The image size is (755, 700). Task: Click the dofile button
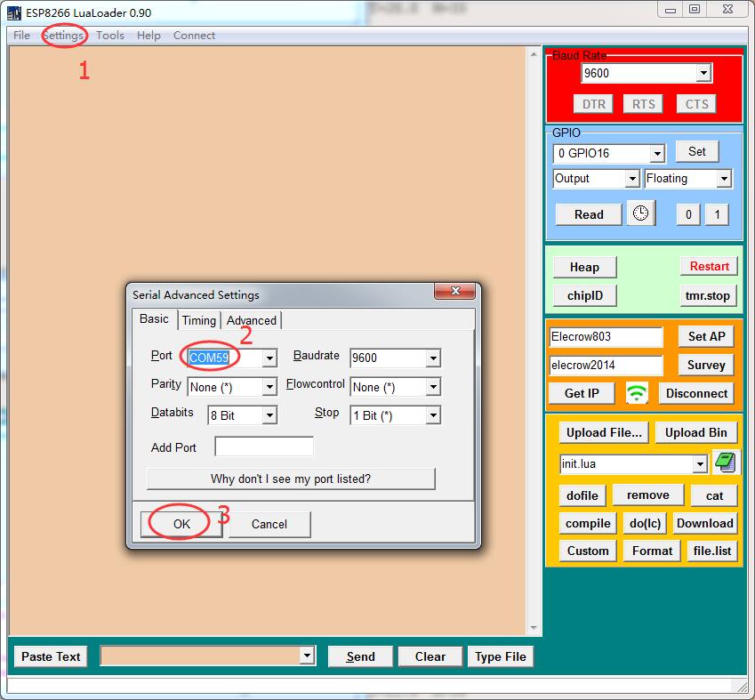click(582, 495)
